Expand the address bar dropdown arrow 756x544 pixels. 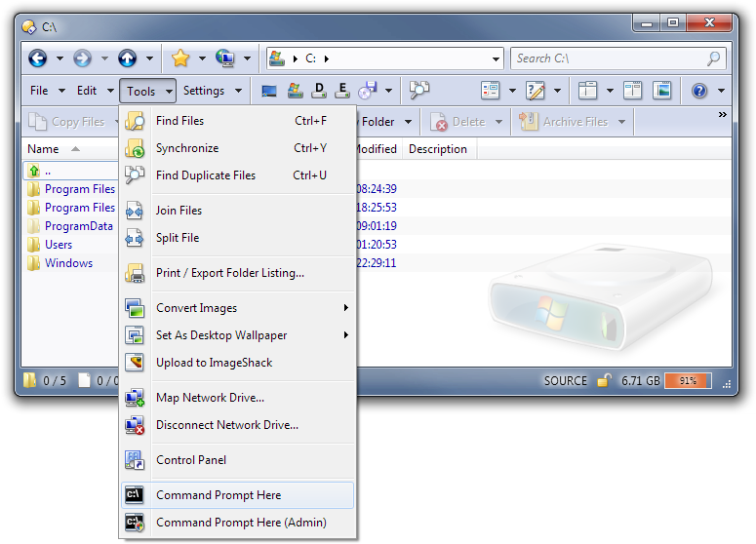click(496, 58)
